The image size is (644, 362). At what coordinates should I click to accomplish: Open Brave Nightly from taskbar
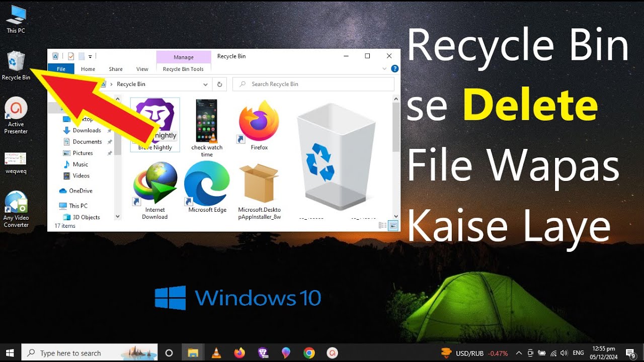[x=263, y=353]
